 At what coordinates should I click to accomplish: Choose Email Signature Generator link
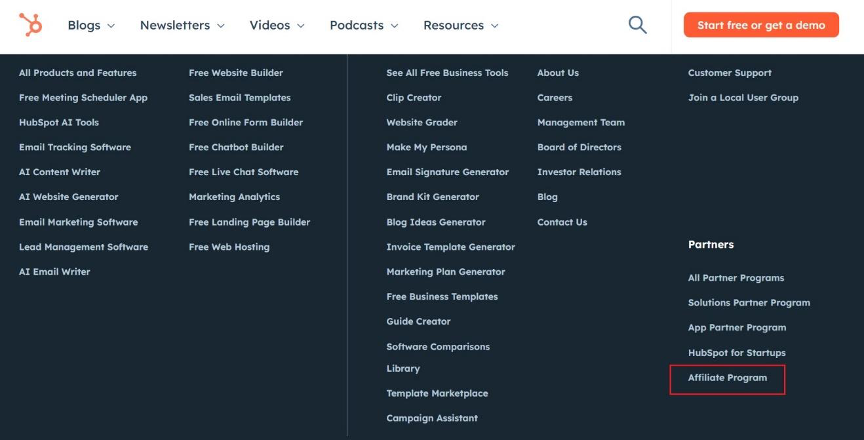pos(448,172)
